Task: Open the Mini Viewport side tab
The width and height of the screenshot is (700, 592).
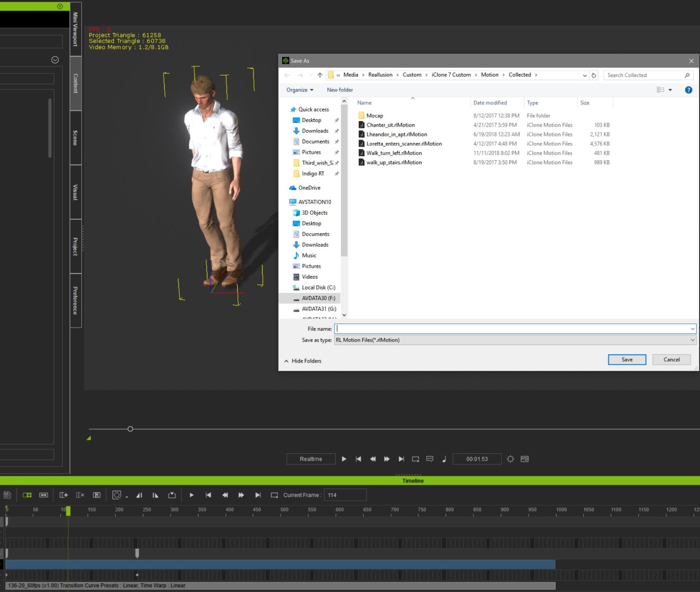Action: coord(76,29)
